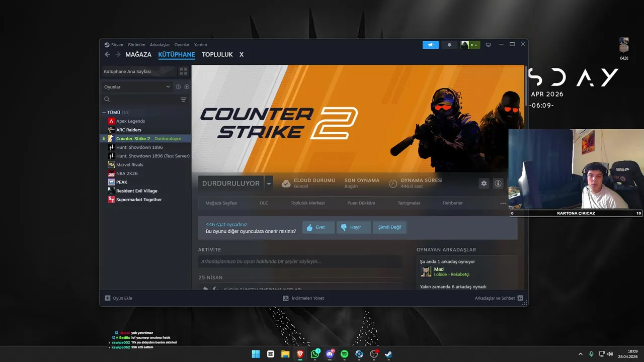Switch library to grid view icon
The image size is (644, 362).
(x=183, y=71)
